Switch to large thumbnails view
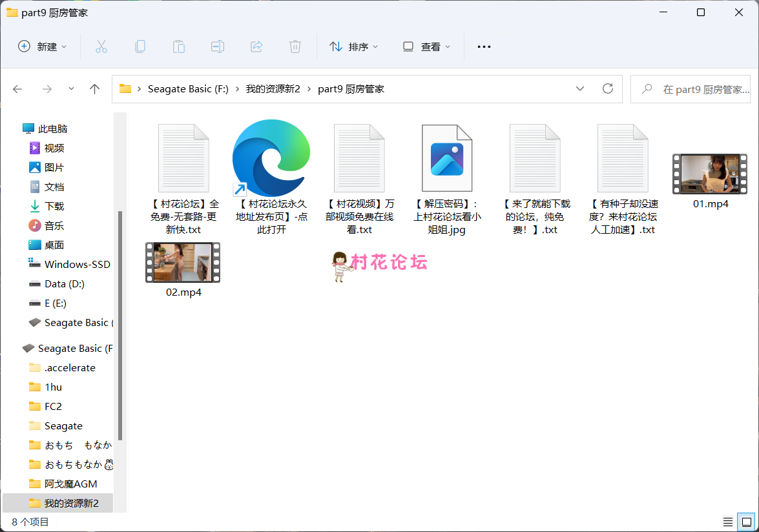759x532 pixels. pos(746,522)
